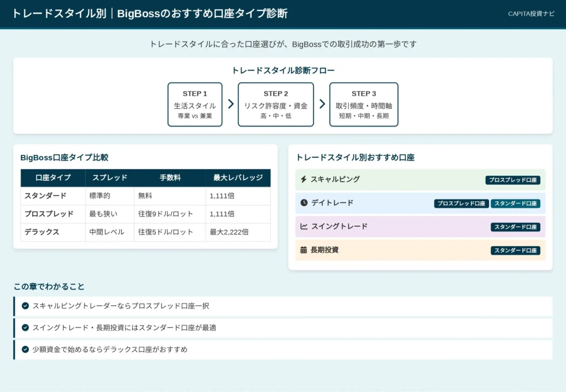
Task: Open the STEP 2 リスク許容度・資金 card
Action: (276, 104)
